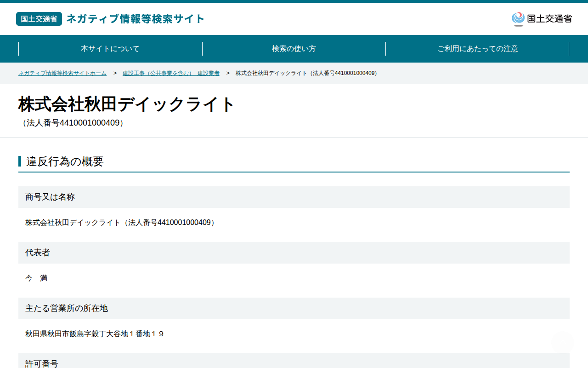The image size is (588, 368).
Task: Click the 代表者 field label
Action: [x=38, y=253]
